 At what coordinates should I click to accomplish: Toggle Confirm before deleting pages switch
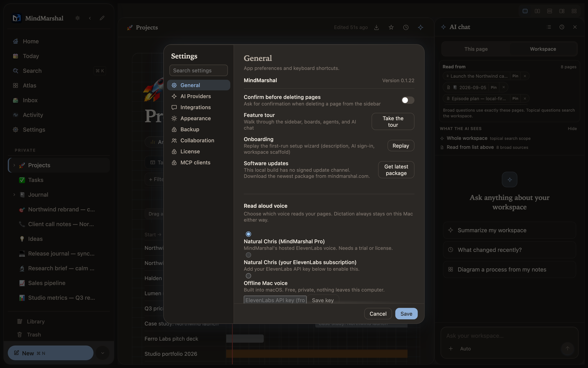point(408,100)
